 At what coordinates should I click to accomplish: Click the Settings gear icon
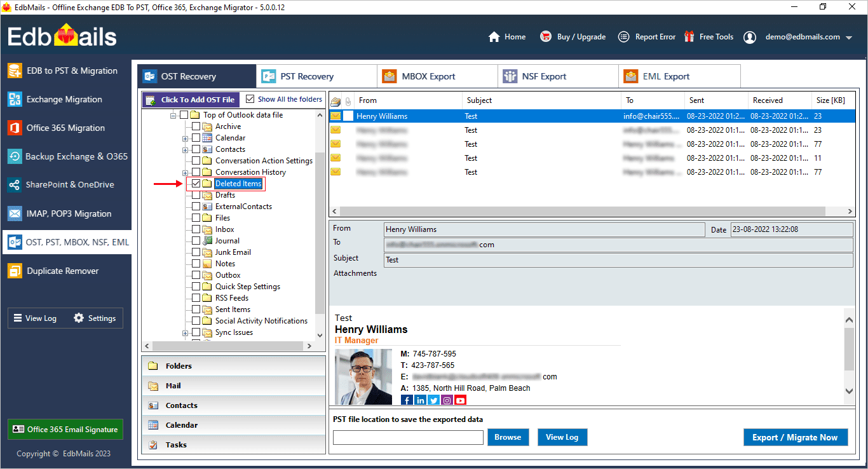point(79,318)
